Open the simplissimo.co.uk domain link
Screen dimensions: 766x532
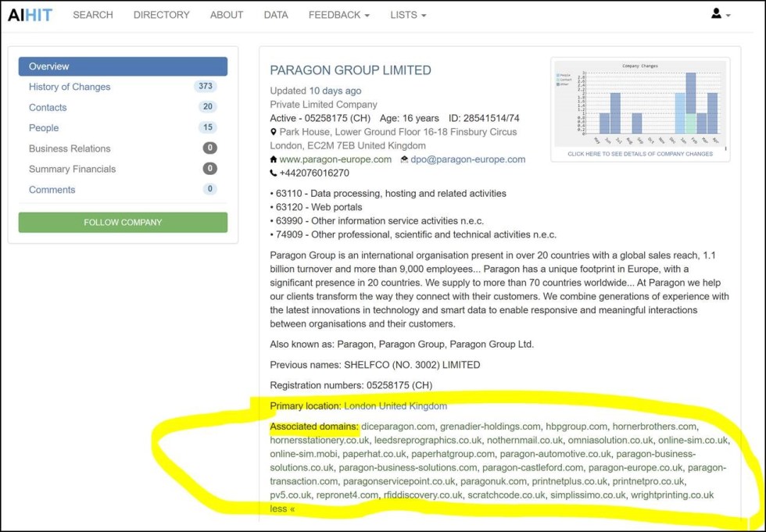click(x=588, y=495)
